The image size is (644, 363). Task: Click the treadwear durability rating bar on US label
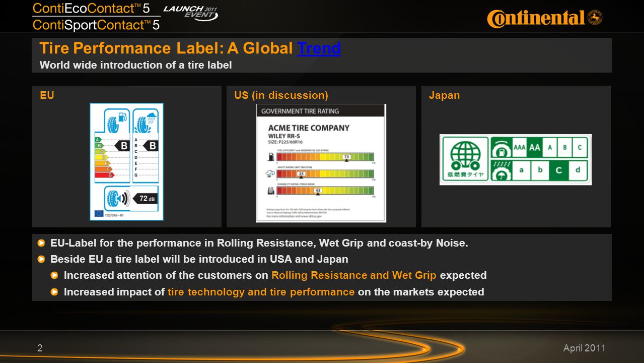pyautogui.click(x=326, y=190)
